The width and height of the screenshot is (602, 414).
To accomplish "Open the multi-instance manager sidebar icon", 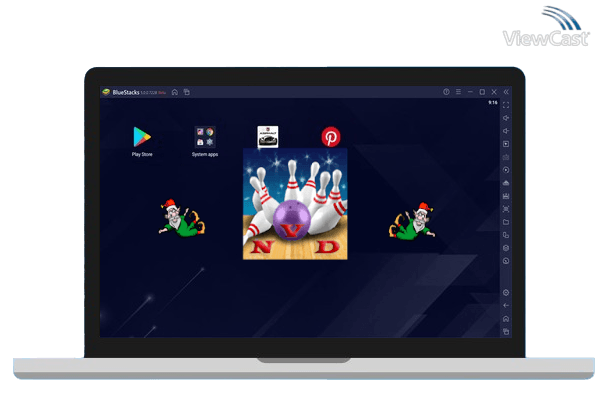I will tap(506, 235).
